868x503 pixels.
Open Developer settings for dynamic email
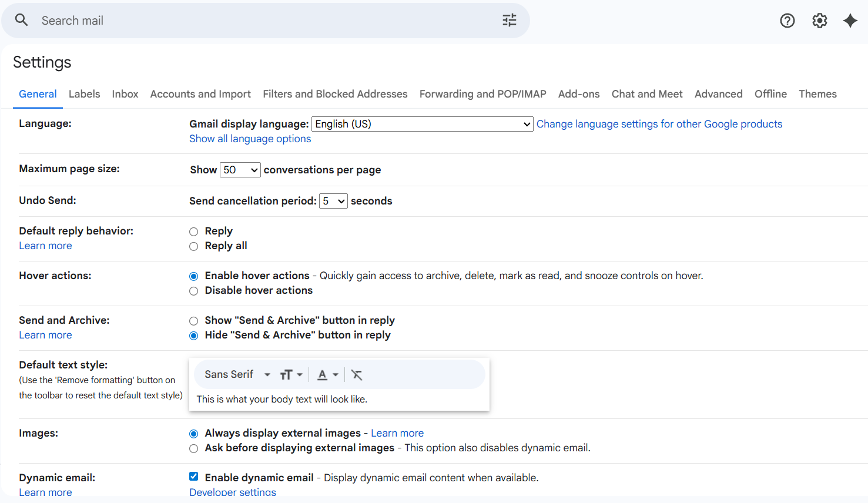tap(232, 492)
